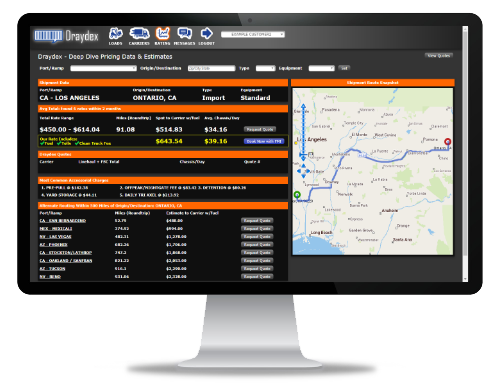
Task: Open the Loads section forklift icon
Action: coord(116,33)
